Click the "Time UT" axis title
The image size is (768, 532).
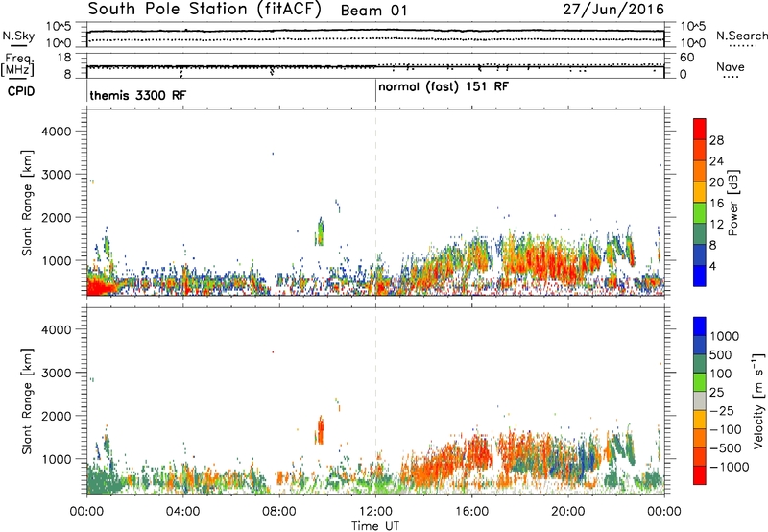(375, 525)
